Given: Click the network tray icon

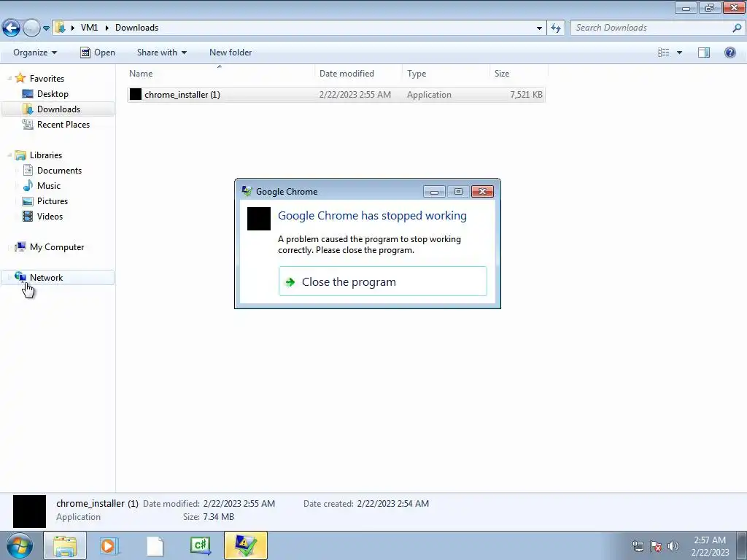Looking at the screenshot, I should tap(638, 546).
